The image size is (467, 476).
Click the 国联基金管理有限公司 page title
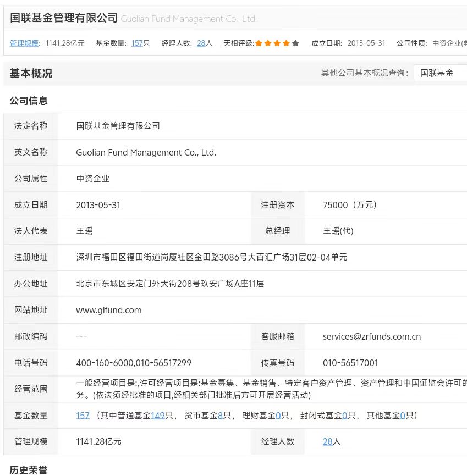[64, 18]
